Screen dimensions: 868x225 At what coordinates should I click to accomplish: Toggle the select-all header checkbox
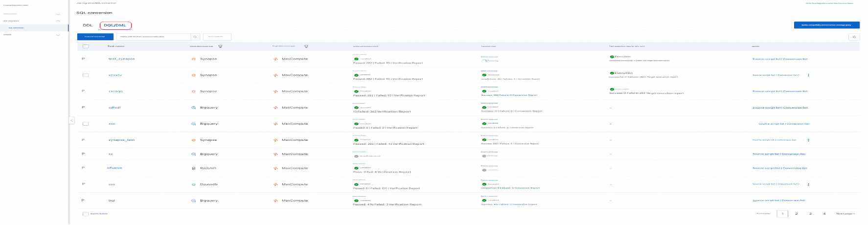86,46
